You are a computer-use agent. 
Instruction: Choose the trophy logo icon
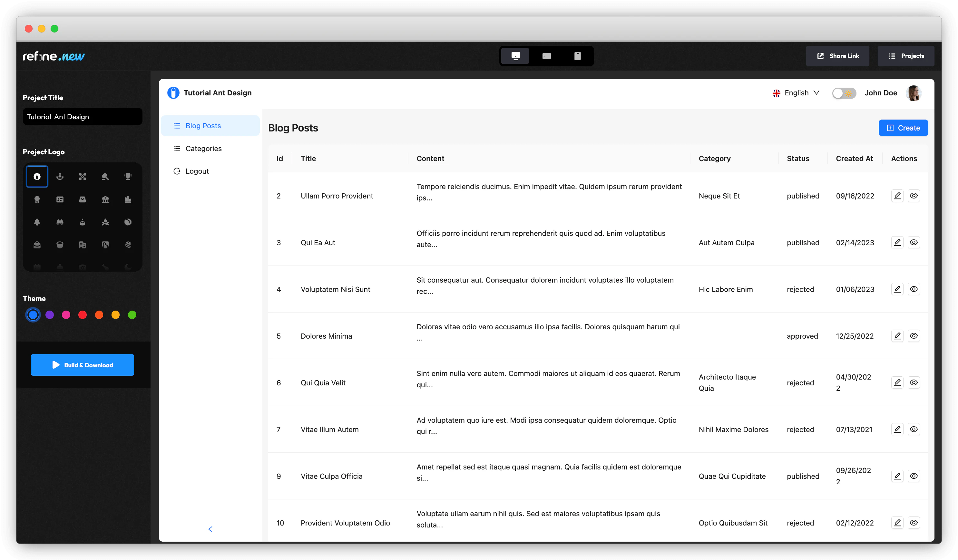(128, 176)
